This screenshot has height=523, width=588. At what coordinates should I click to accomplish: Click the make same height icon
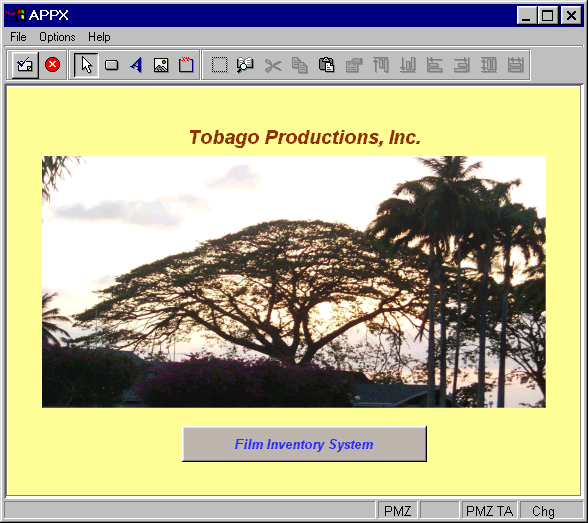(489, 65)
